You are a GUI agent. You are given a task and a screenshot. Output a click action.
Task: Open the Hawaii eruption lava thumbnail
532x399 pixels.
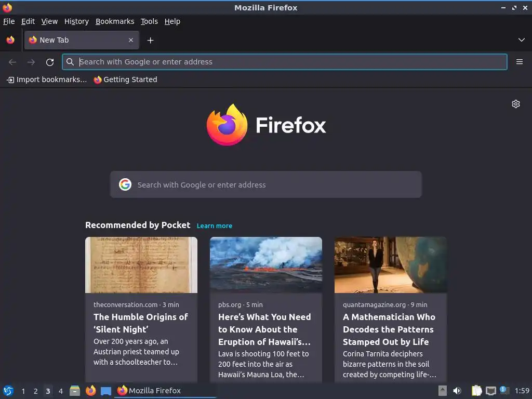(x=266, y=265)
